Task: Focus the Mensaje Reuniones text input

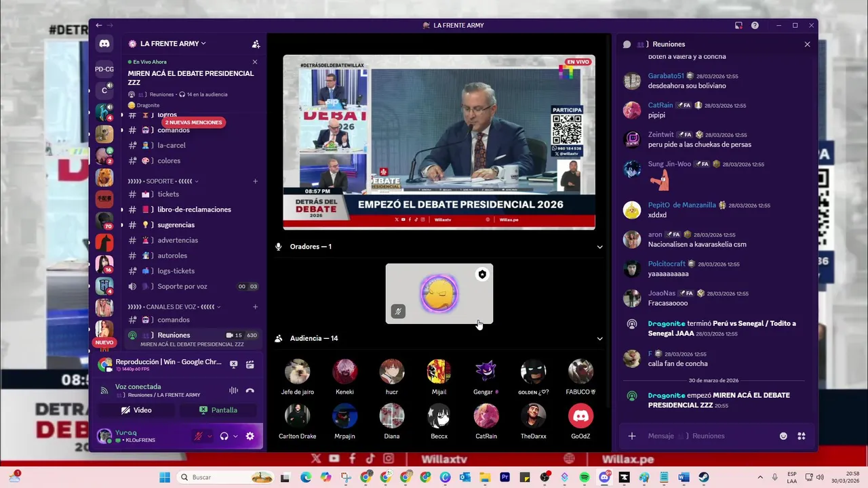Action: click(709, 436)
